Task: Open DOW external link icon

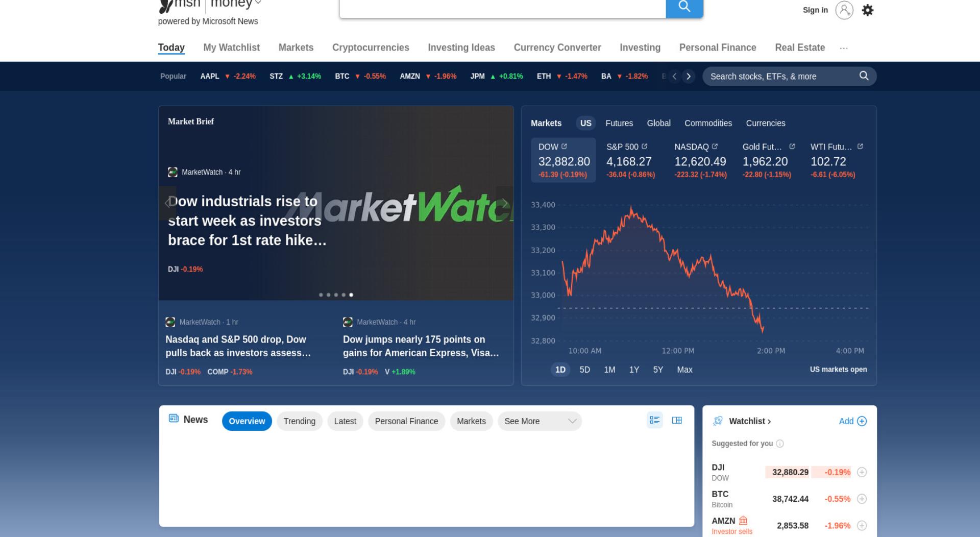Action: coord(564,147)
